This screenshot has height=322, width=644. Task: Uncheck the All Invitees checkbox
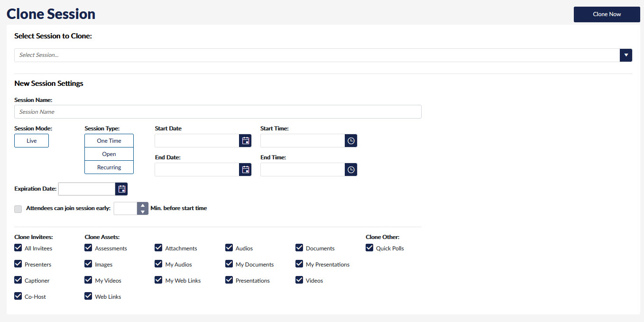pos(18,248)
